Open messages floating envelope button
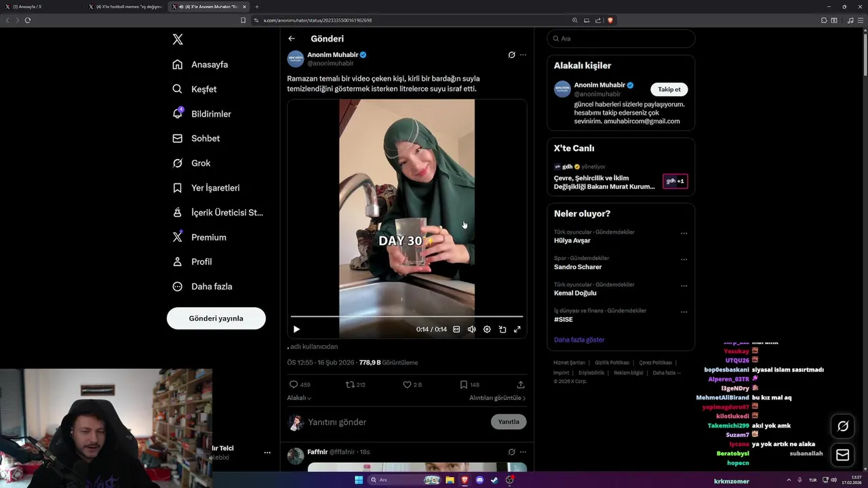 tap(843, 455)
